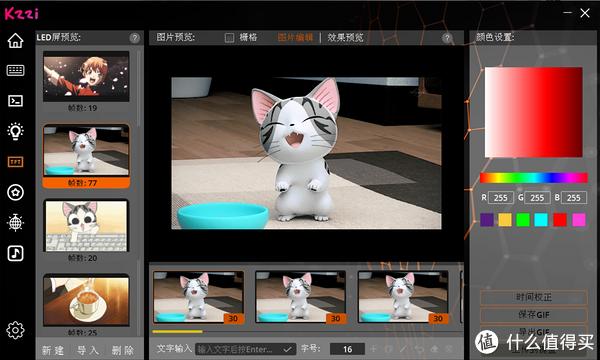Select the second frame in the filmstrip
Viewport: 600px width, 360px height.
click(301, 297)
